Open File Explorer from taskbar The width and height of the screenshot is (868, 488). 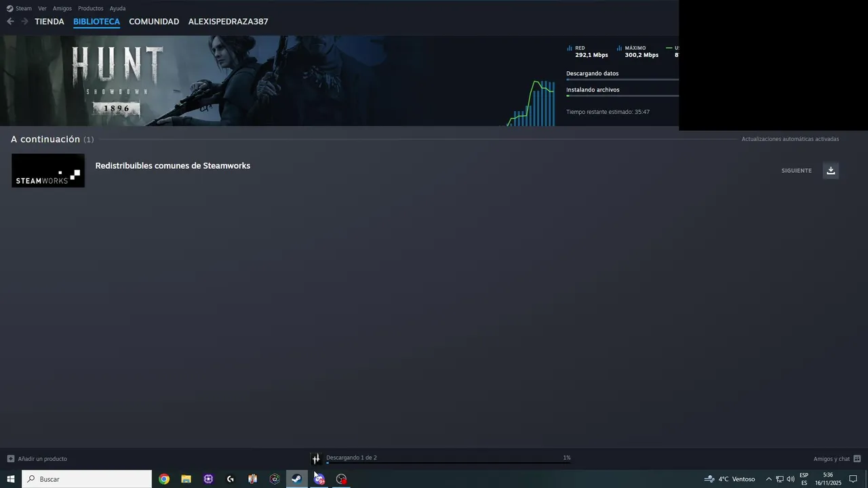click(x=186, y=479)
